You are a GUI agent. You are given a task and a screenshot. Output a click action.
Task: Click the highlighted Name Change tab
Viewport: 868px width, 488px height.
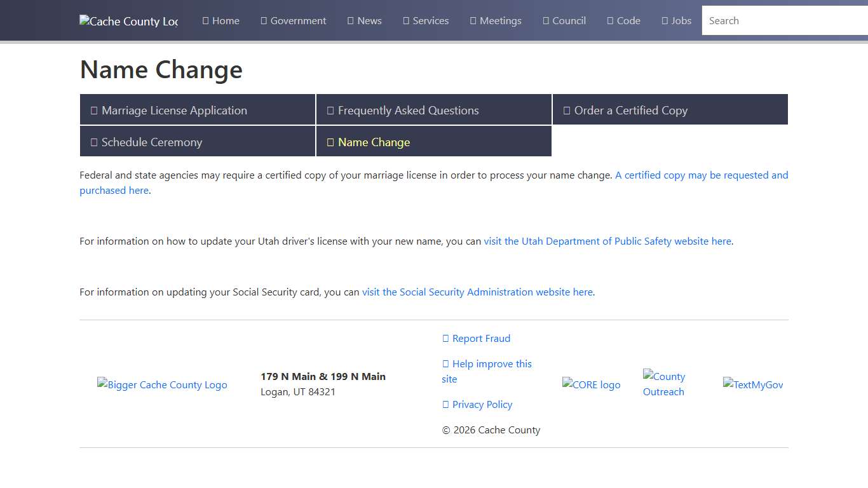(433, 142)
